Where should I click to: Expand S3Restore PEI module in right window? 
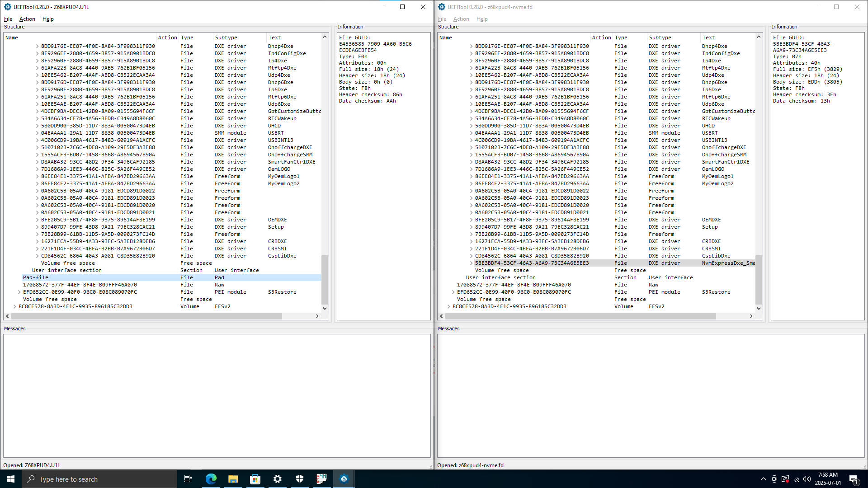[x=453, y=292]
